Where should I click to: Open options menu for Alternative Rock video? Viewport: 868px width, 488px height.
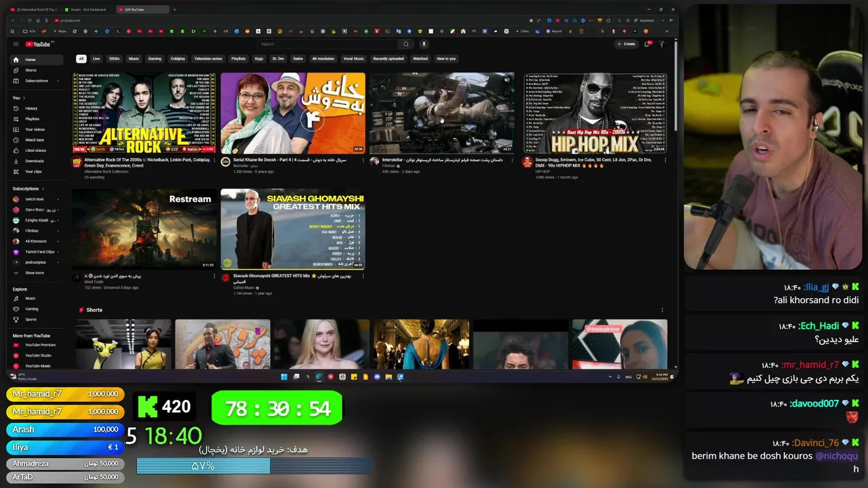coord(215,160)
